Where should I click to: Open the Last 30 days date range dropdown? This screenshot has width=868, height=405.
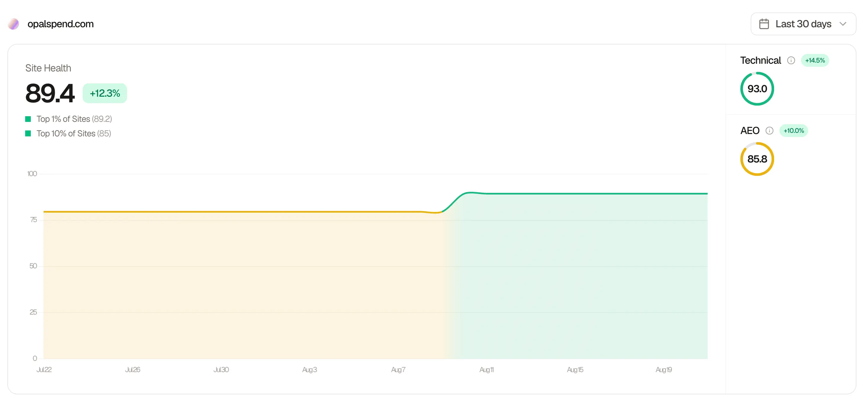tap(803, 24)
